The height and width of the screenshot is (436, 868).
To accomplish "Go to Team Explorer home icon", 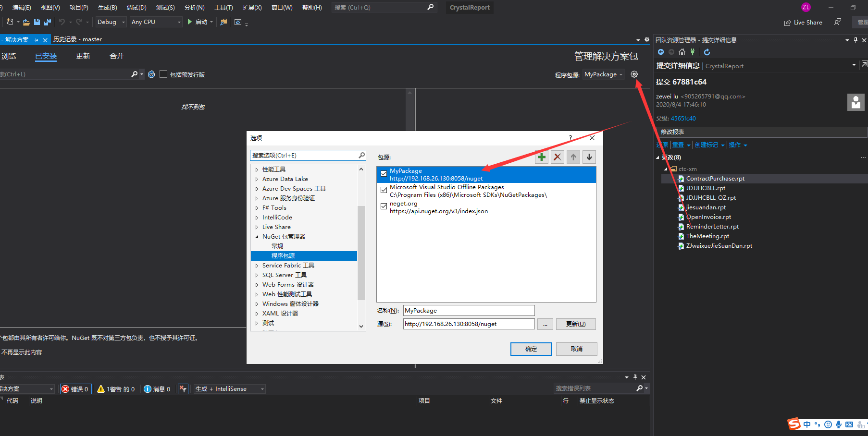I will pos(682,52).
